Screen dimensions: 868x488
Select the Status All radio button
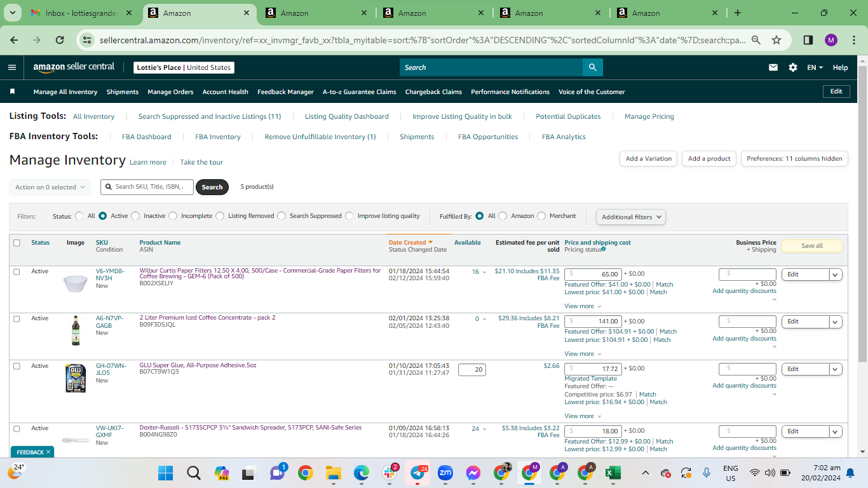[79, 216]
